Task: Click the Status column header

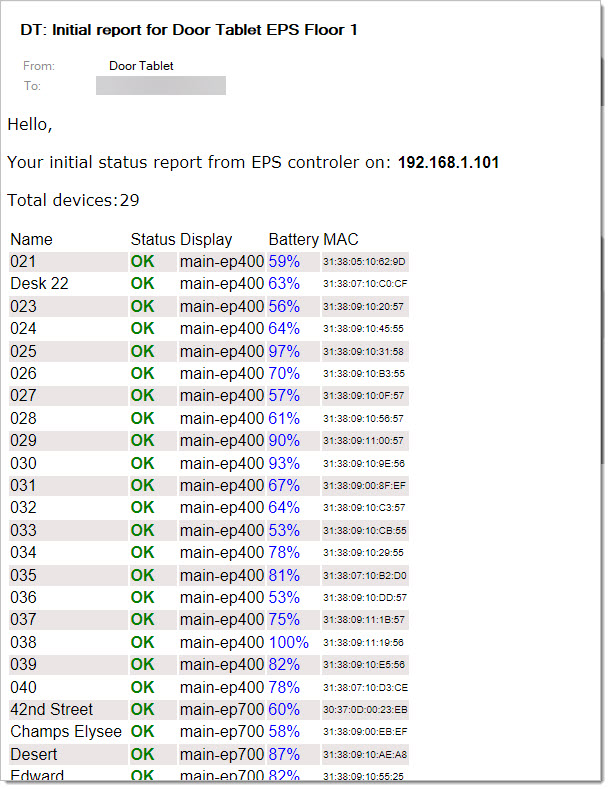Action: (x=153, y=240)
